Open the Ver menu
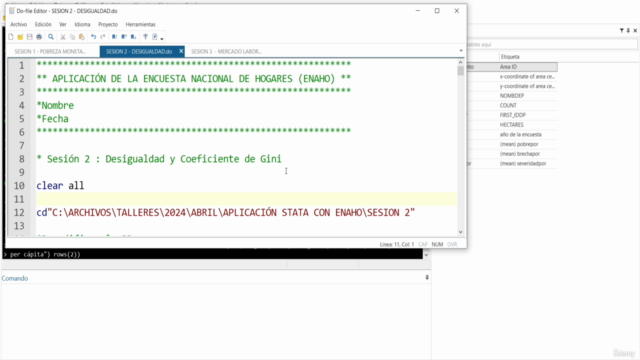 [x=62, y=24]
